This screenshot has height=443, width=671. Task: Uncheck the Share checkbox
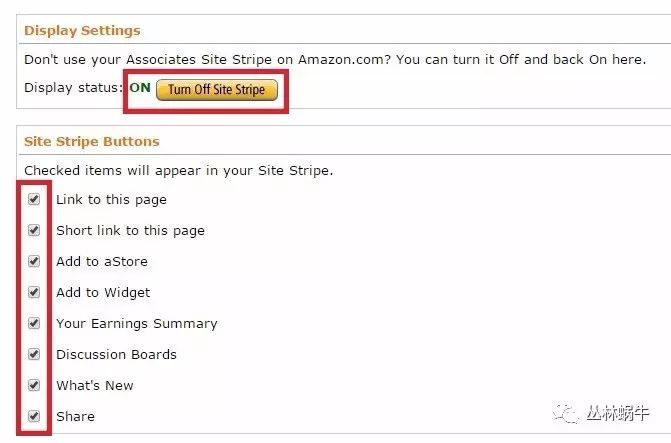point(34,416)
